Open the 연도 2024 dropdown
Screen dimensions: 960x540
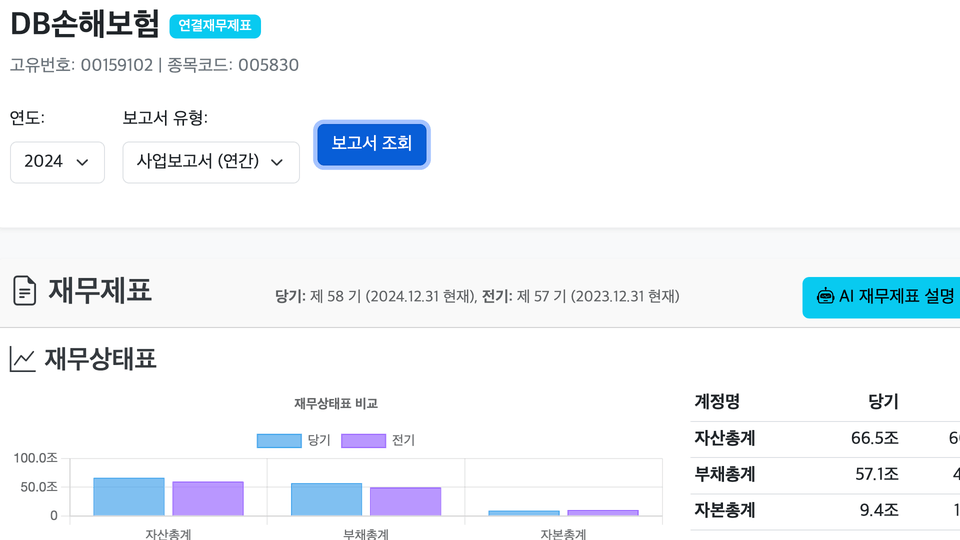pos(58,162)
